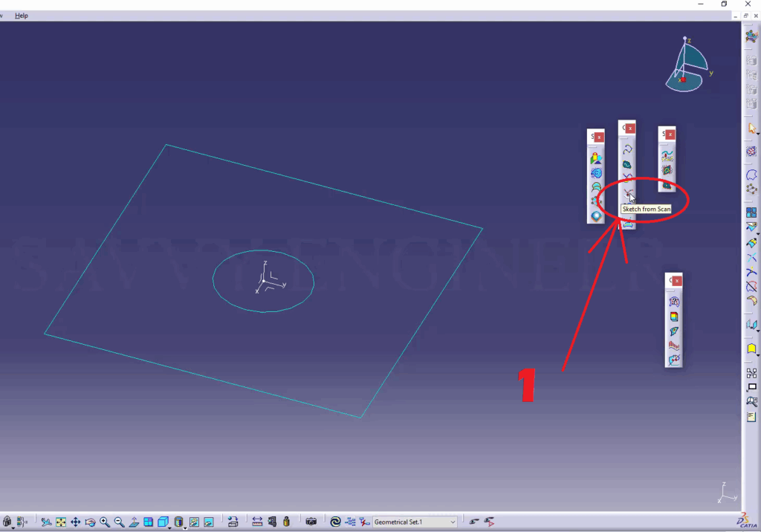
Task: Open the Geometrical Set.1 dropdown
Action: pyautogui.click(x=453, y=522)
